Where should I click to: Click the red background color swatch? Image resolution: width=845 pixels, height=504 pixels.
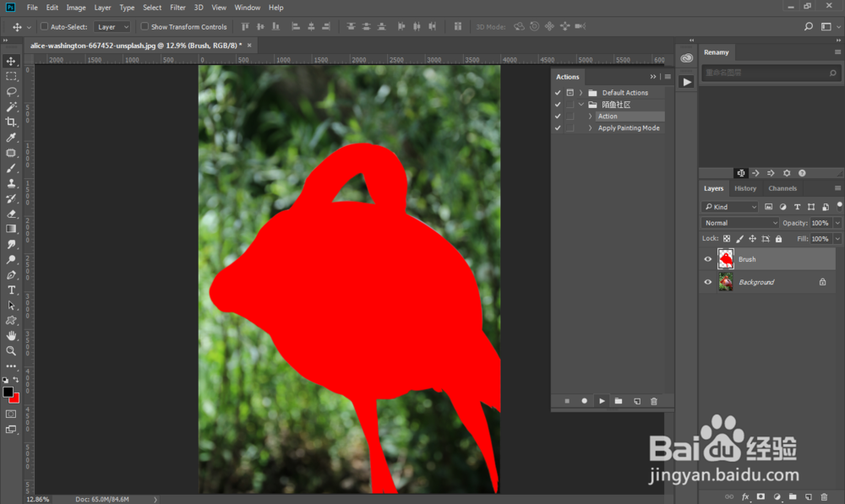tap(15, 399)
